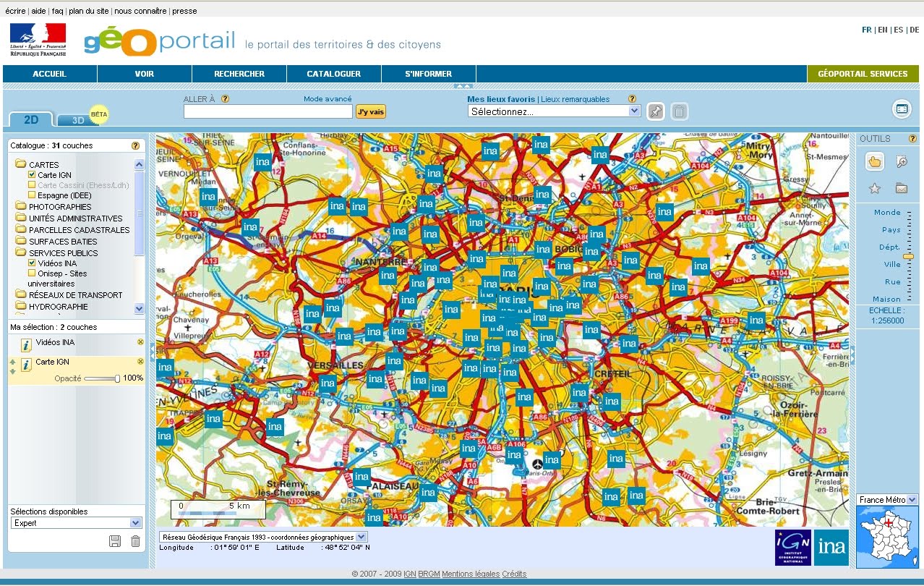924x586 pixels.
Task: Switch to the 3D beta tab
Action: [x=78, y=120]
